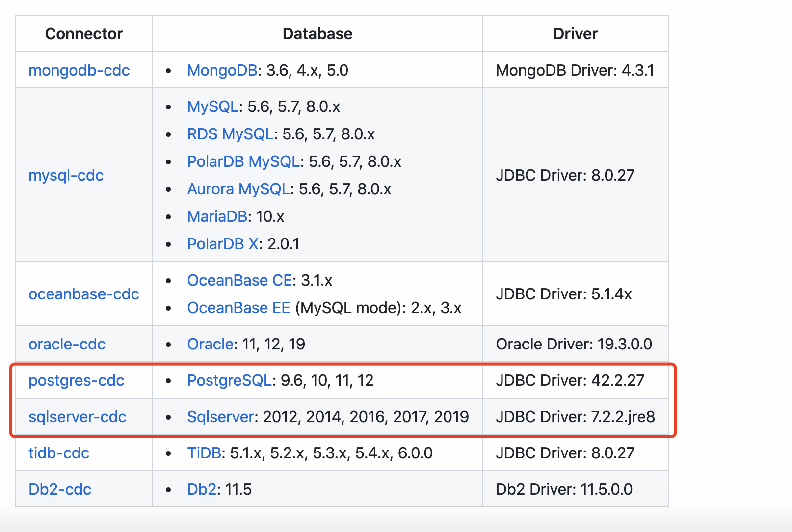Viewport: 792px width, 532px height.
Task: Follow the OceanBase CE database link
Action: coord(240,280)
